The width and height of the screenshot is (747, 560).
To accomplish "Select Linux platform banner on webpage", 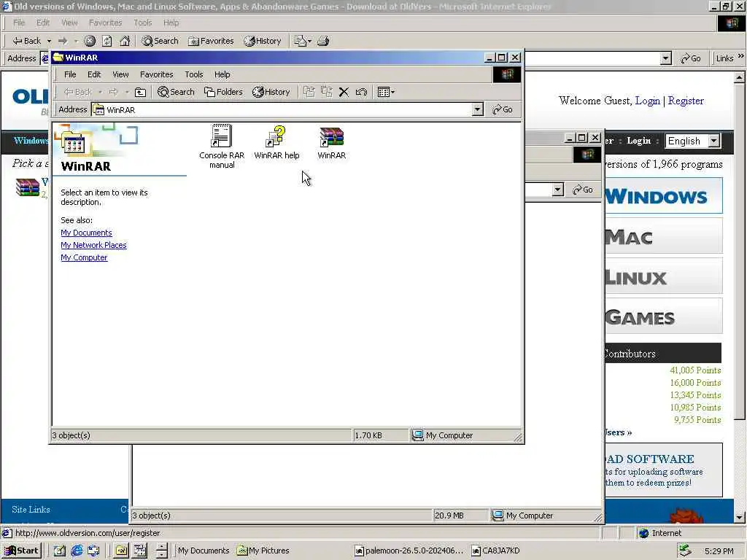I will point(664,276).
